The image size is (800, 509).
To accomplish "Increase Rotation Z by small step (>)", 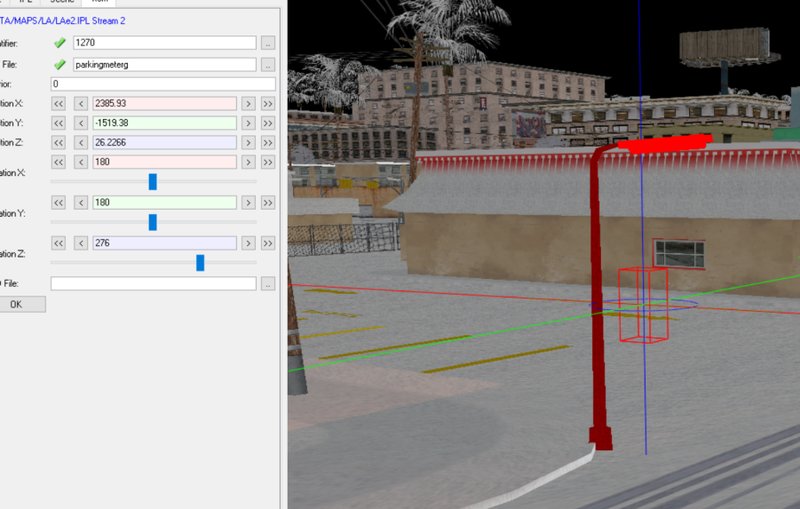I will click(248, 243).
